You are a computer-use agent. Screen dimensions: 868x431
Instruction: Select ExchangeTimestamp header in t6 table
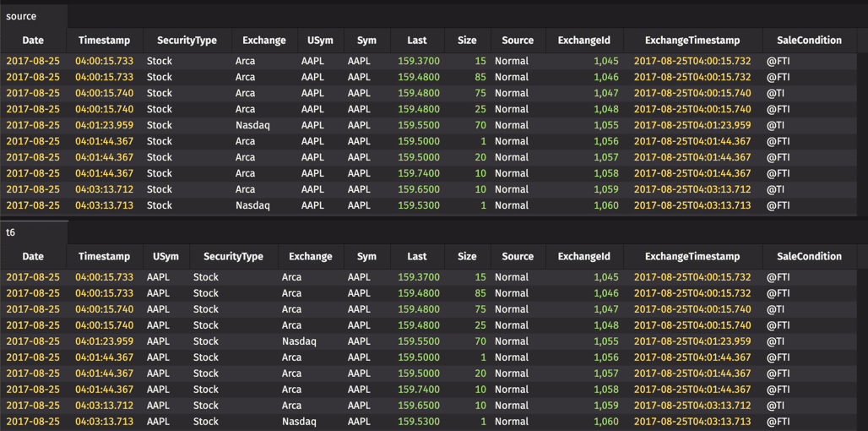(692, 256)
